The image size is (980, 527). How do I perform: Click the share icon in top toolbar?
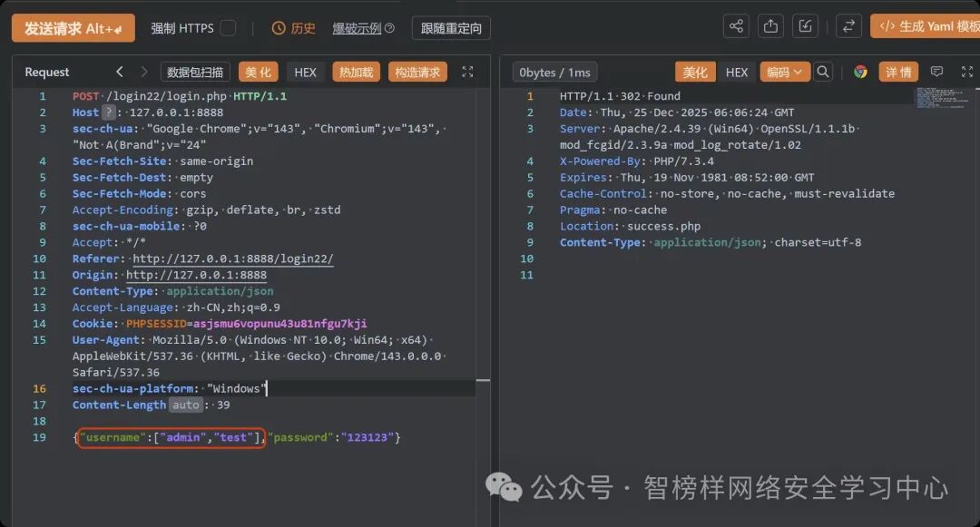(736, 26)
